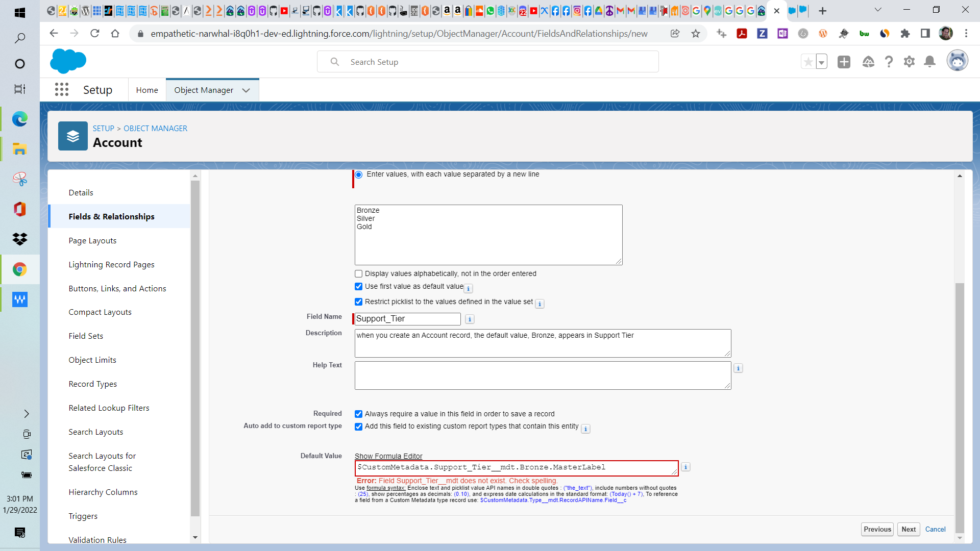Viewport: 980px width, 551px height.
Task: Select the 'Enter values' radio button
Action: [x=359, y=174]
